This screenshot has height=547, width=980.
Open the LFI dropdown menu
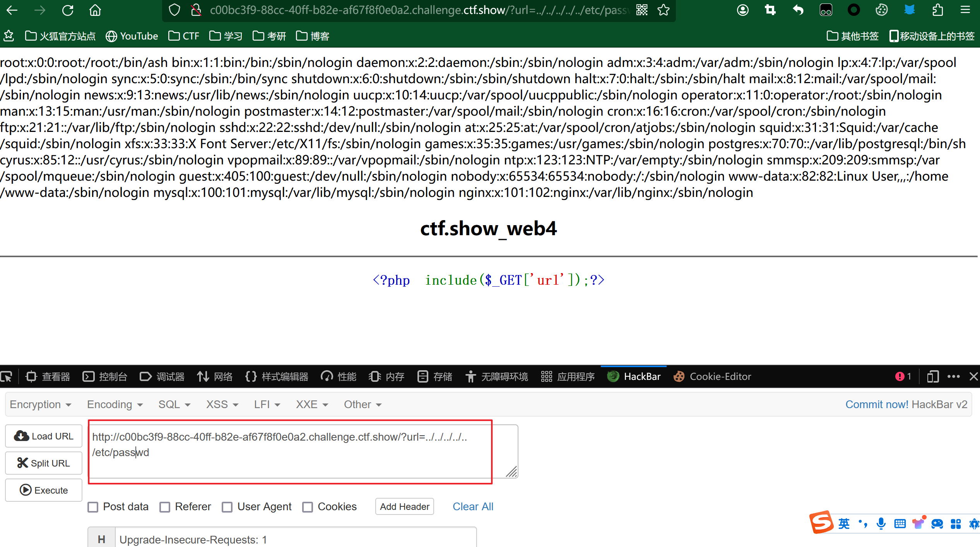(x=267, y=405)
